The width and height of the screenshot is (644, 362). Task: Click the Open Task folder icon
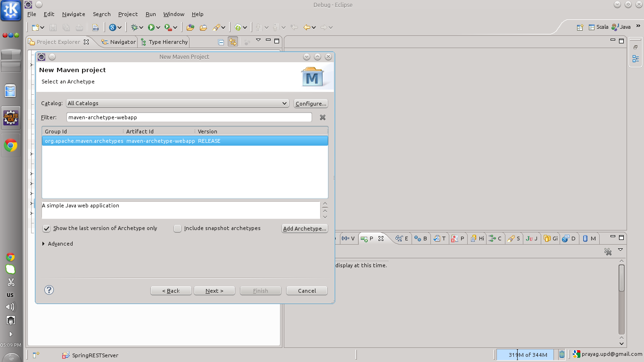pyautogui.click(x=203, y=27)
